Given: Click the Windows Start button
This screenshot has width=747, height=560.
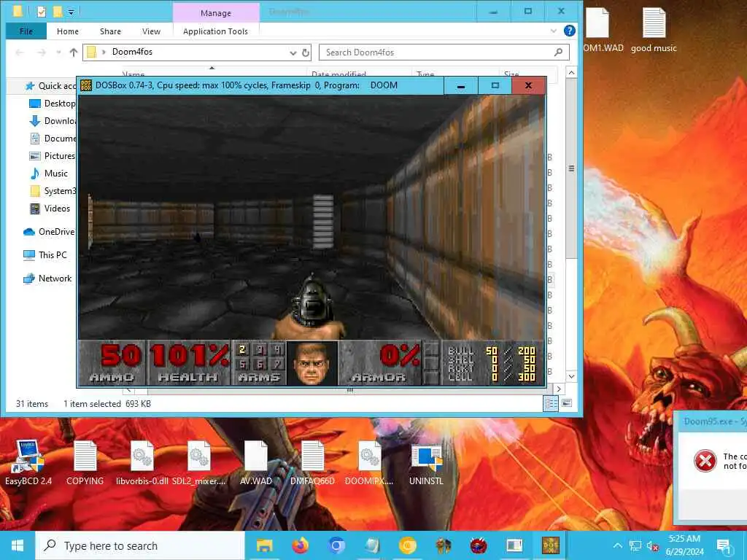Looking at the screenshot, I should point(18,545).
